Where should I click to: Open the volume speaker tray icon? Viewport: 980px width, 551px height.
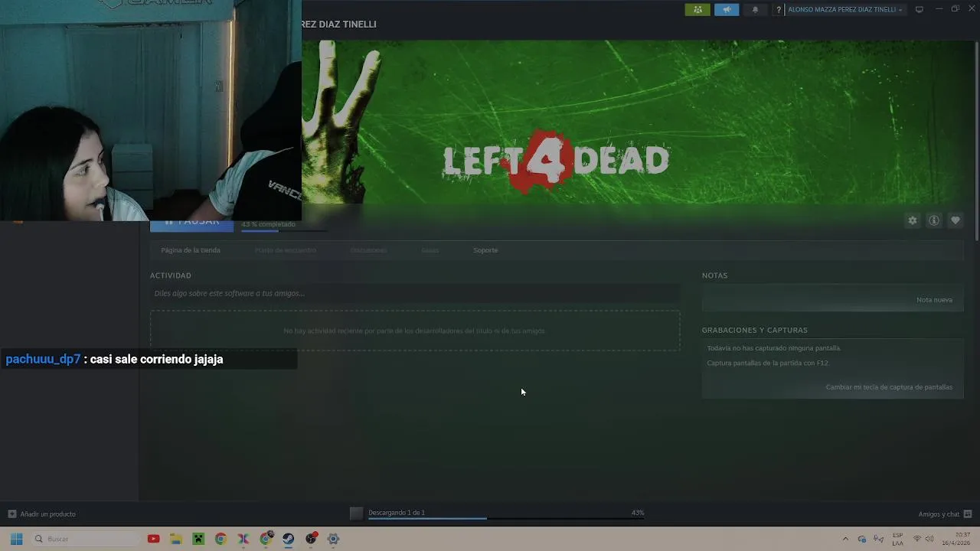tap(929, 539)
